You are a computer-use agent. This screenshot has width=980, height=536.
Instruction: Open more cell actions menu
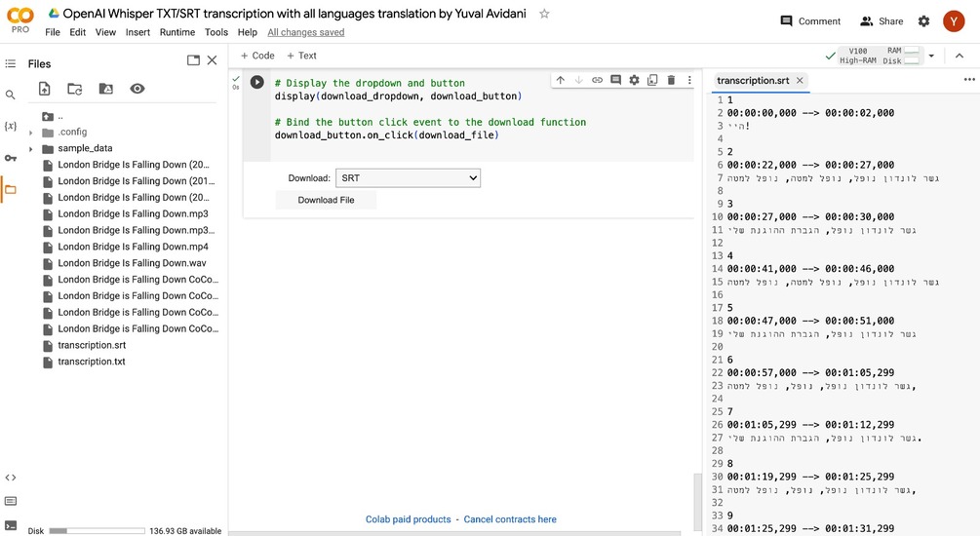tap(689, 80)
